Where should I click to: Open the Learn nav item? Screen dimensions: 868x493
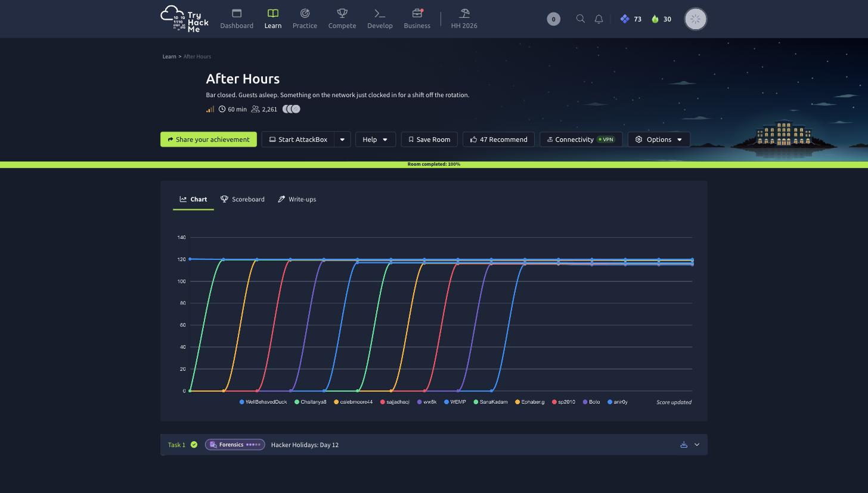click(273, 18)
